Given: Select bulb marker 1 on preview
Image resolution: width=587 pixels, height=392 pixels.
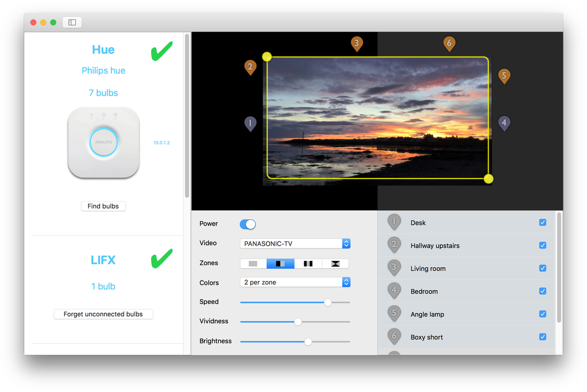Looking at the screenshot, I should click(250, 124).
